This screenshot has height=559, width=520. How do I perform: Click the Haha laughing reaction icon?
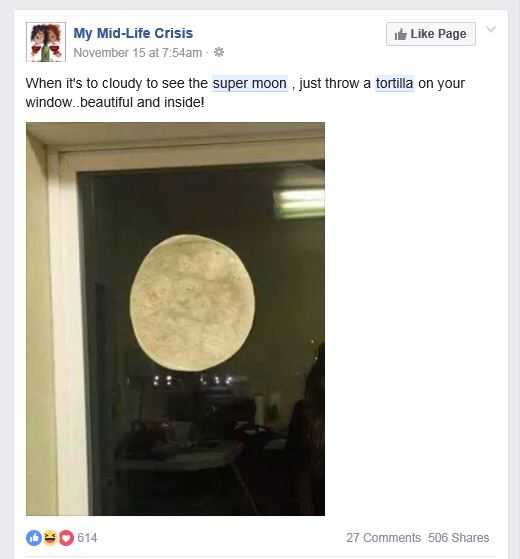click(50, 538)
